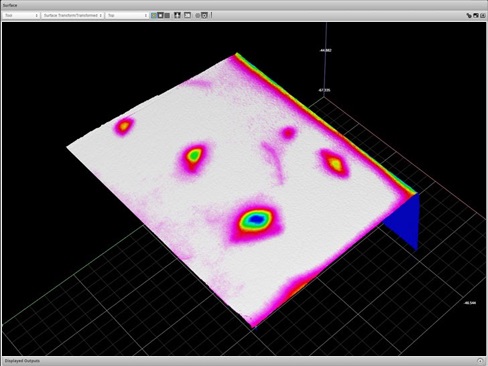Click the shield-shaped toolbar icon
This screenshot has width=488, height=366.
(x=204, y=15)
